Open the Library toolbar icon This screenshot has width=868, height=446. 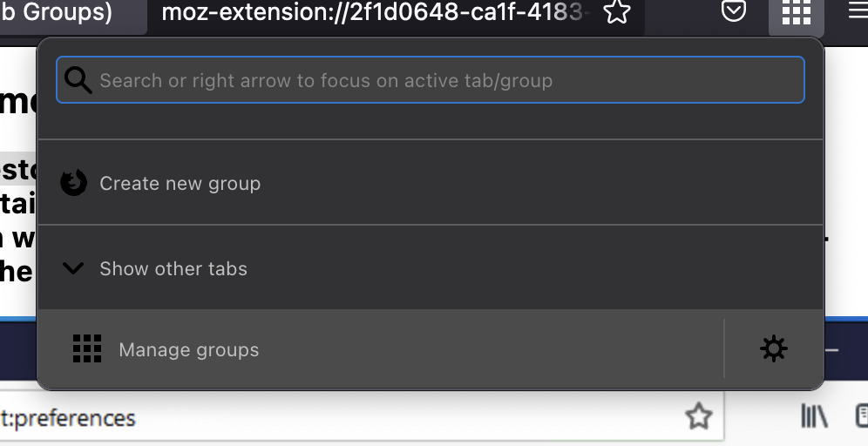[814, 416]
